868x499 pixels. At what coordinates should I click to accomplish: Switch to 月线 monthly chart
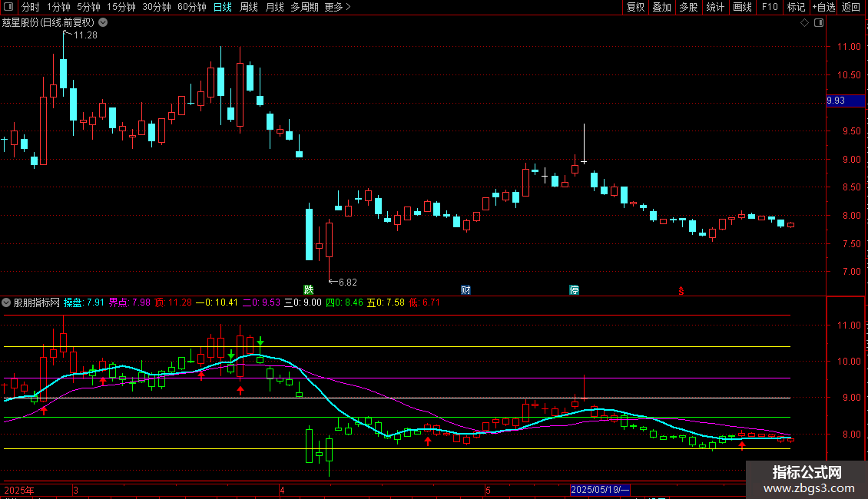tap(274, 7)
